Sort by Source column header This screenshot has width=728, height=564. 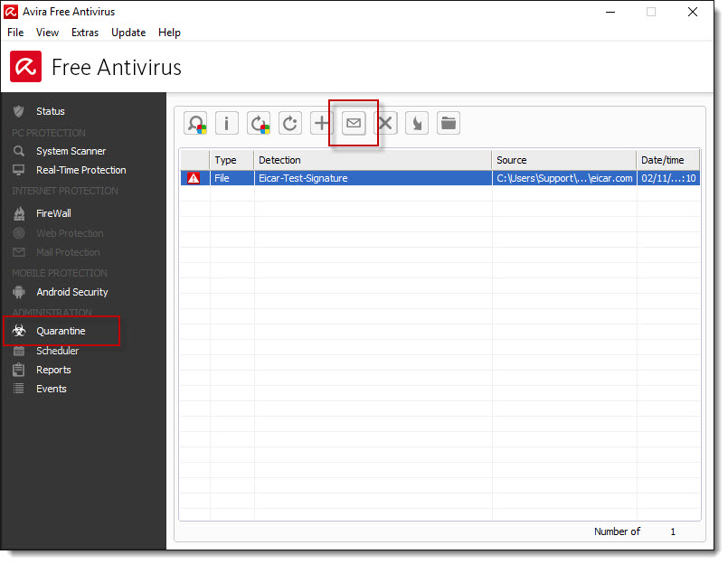[x=564, y=160]
